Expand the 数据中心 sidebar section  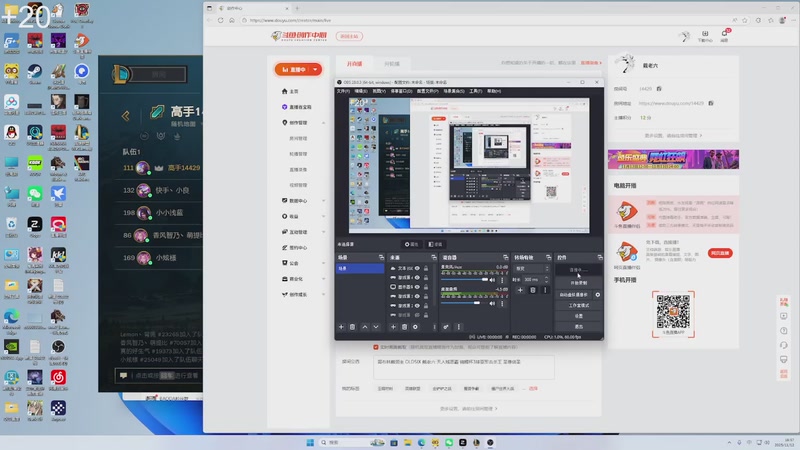323,201
